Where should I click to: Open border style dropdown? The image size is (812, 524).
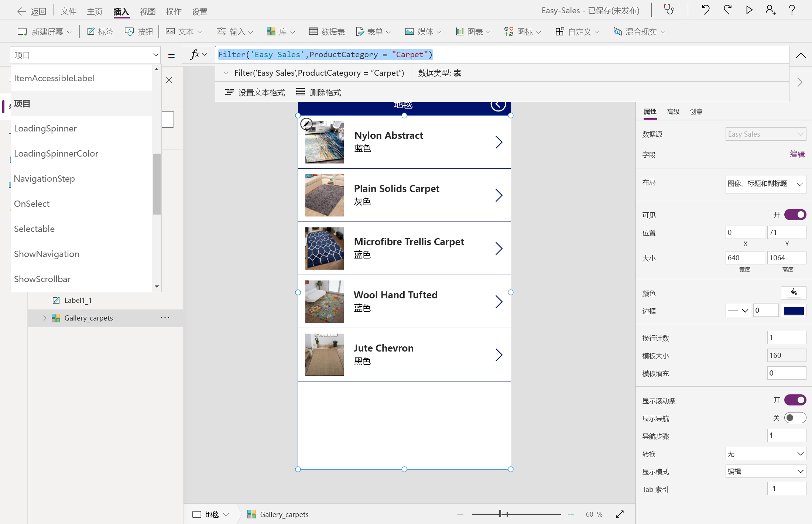pyautogui.click(x=738, y=310)
